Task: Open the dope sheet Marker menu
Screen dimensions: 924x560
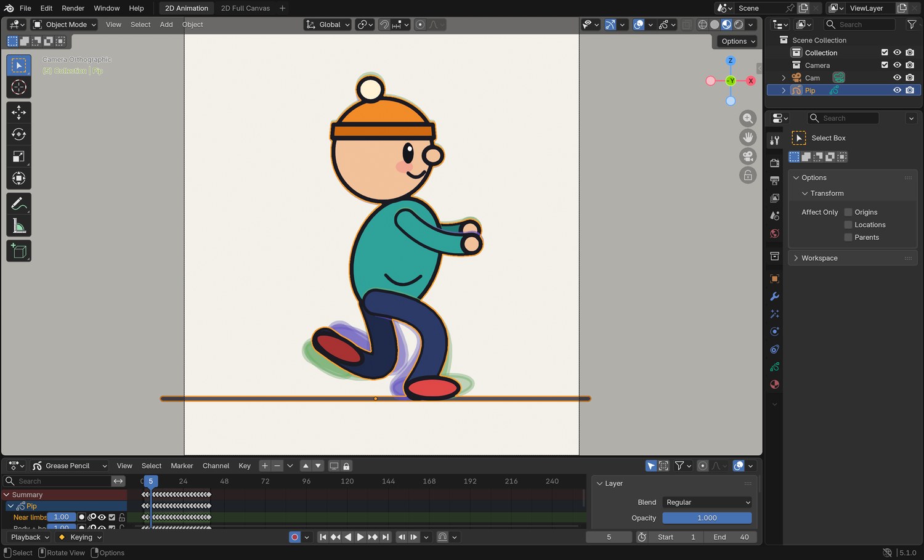Action: 182,466
